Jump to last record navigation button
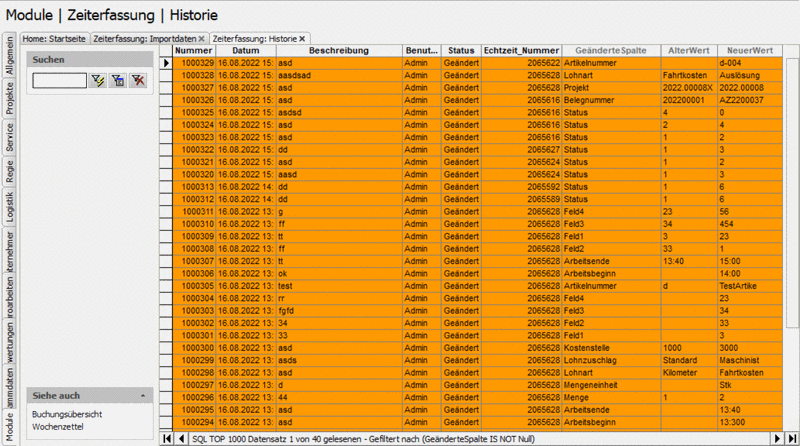This screenshot has height=446, width=800. (x=792, y=438)
